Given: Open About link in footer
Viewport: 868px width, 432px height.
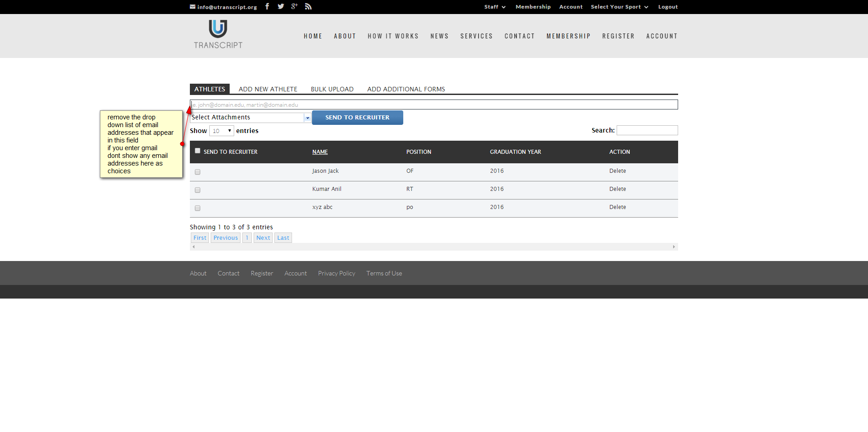Looking at the screenshot, I should click(198, 273).
